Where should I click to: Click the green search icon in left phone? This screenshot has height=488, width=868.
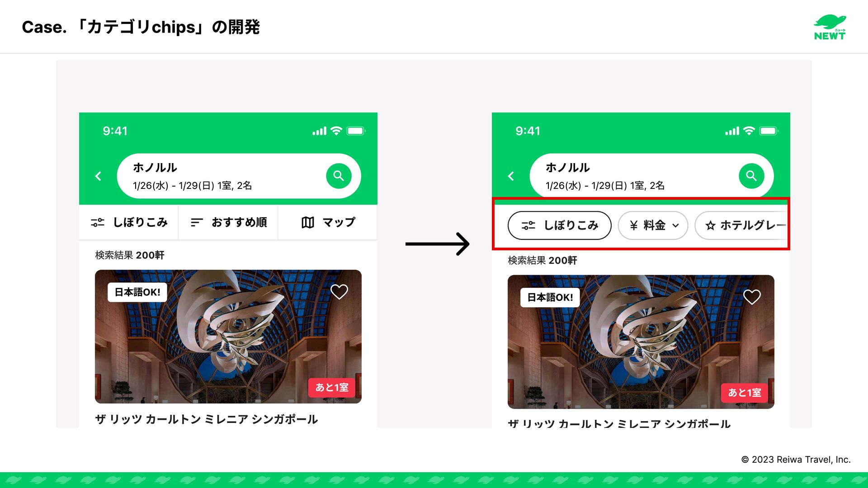(x=339, y=176)
